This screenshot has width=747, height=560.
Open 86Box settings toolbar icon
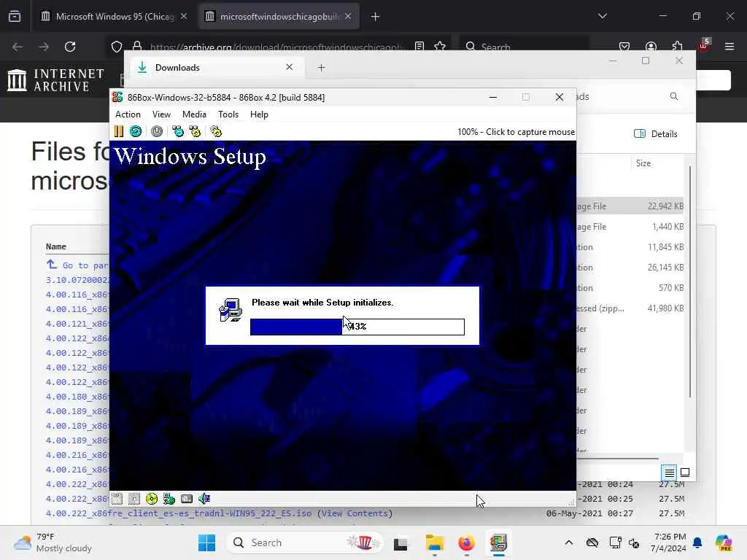click(x=216, y=131)
